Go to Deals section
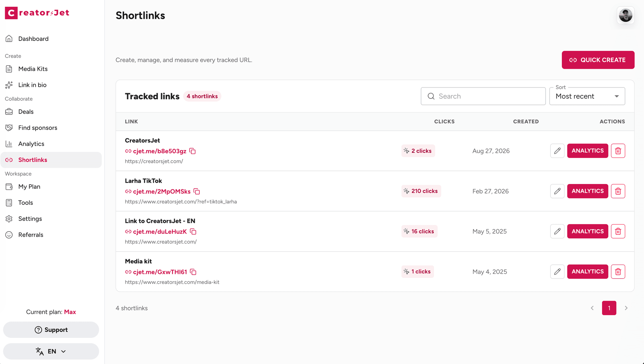Image resolution: width=644 pixels, height=364 pixels. pyautogui.click(x=51, y=112)
